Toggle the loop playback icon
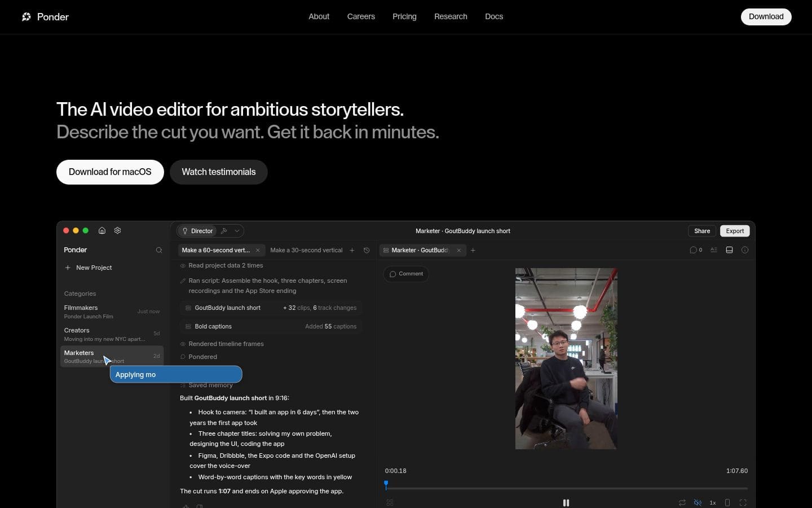The height and width of the screenshot is (508, 812). coord(682,502)
